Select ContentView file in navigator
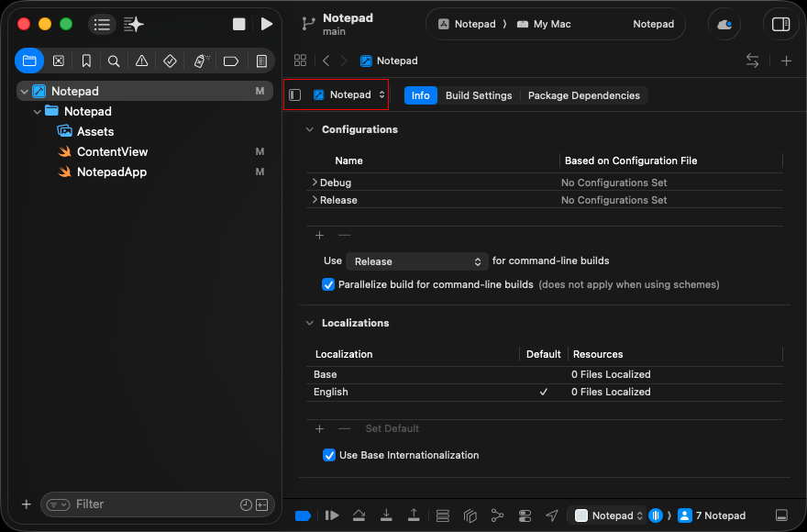The height and width of the screenshot is (532, 807). (112, 151)
